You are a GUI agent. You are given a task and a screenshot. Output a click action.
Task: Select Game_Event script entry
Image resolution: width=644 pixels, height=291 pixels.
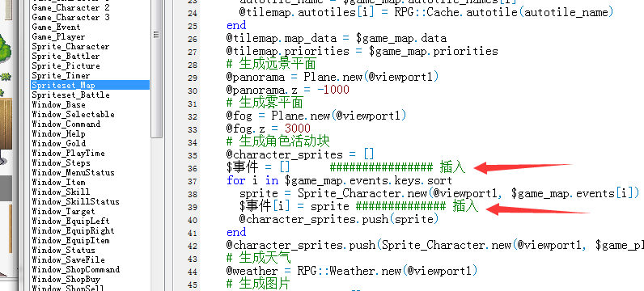(56, 27)
